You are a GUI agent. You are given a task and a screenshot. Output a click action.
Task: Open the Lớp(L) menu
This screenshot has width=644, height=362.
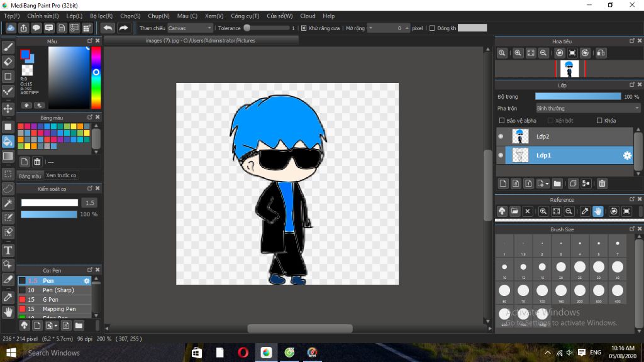pos(74,16)
